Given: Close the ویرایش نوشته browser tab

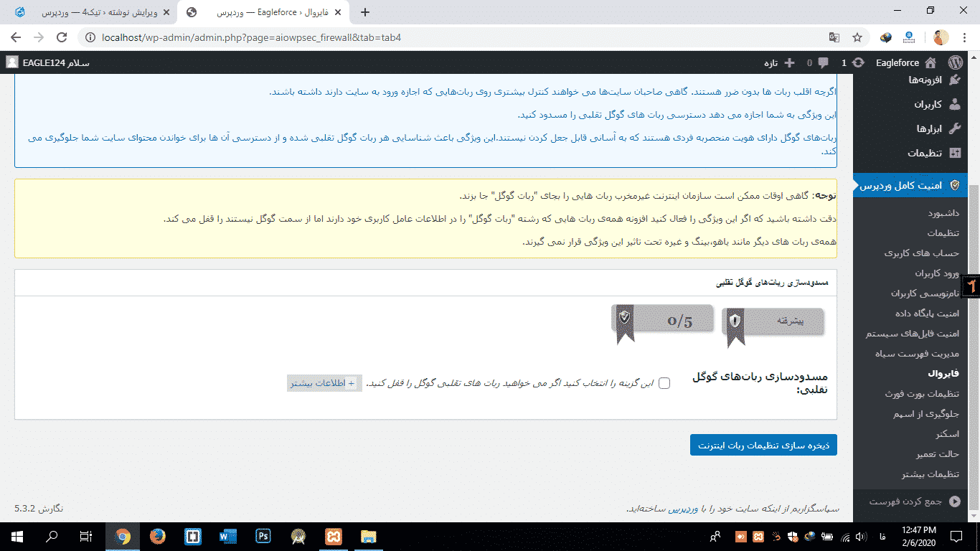Looking at the screenshot, I should point(166,12).
